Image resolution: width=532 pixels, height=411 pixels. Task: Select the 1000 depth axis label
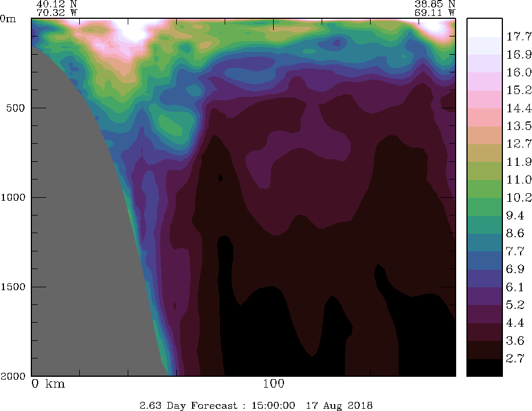(x=12, y=197)
